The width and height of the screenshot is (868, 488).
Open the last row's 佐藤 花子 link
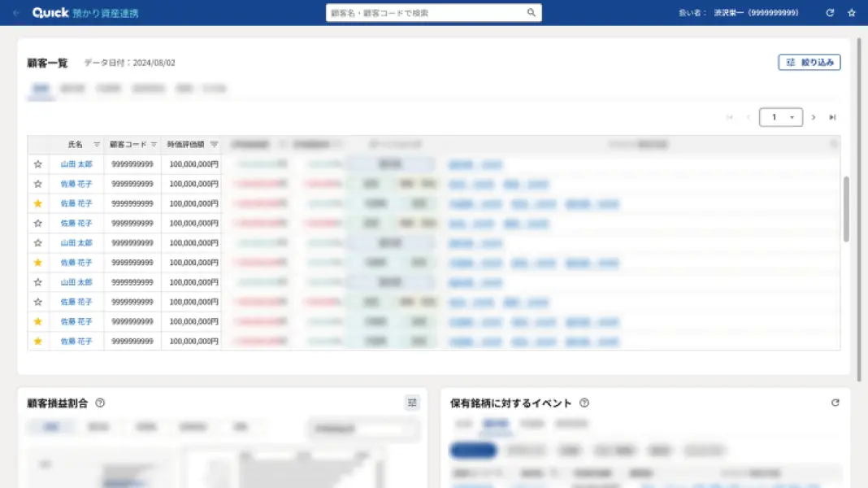pyautogui.click(x=76, y=342)
